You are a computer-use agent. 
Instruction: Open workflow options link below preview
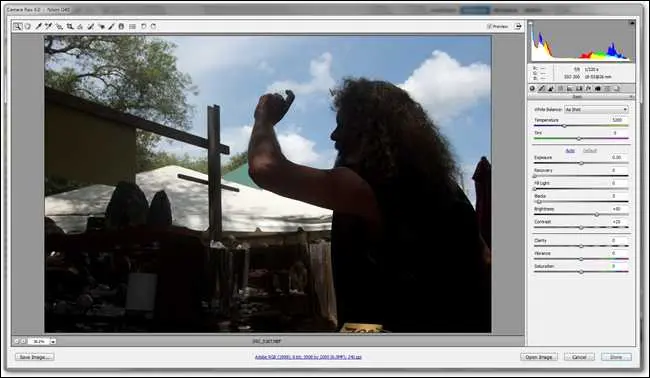[308, 357]
